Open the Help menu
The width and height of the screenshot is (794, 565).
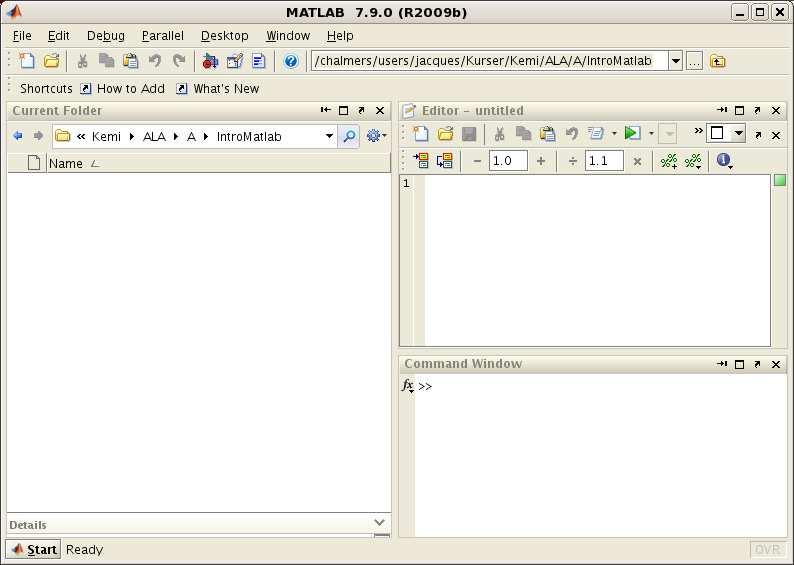pos(340,36)
